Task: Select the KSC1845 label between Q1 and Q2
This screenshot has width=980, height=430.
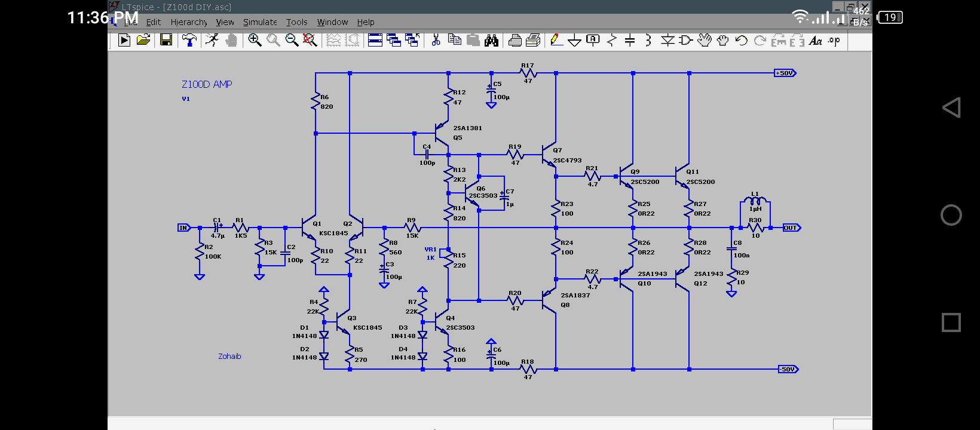Action: click(x=333, y=234)
